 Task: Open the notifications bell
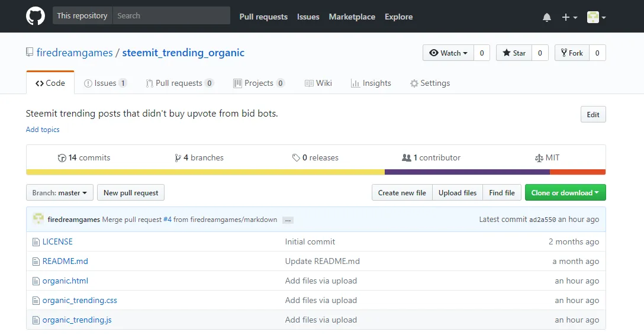click(x=547, y=17)
